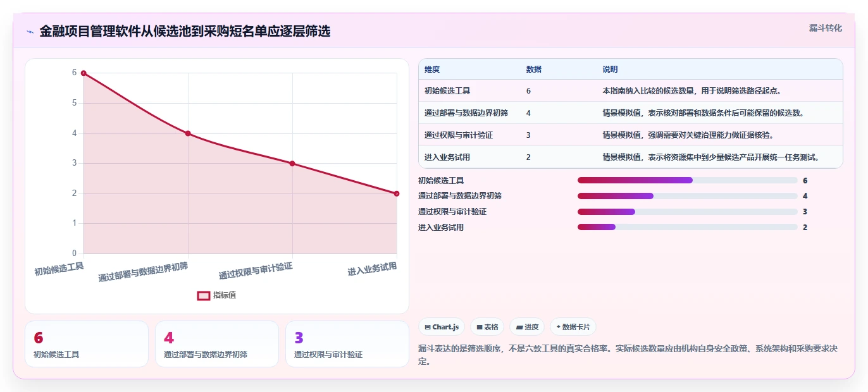
Task: Select the chart data point at value 2
Action: pos(397,193)
